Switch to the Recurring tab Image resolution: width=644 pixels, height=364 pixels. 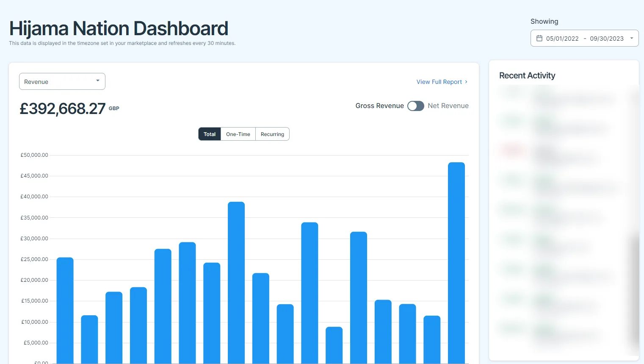272,134
